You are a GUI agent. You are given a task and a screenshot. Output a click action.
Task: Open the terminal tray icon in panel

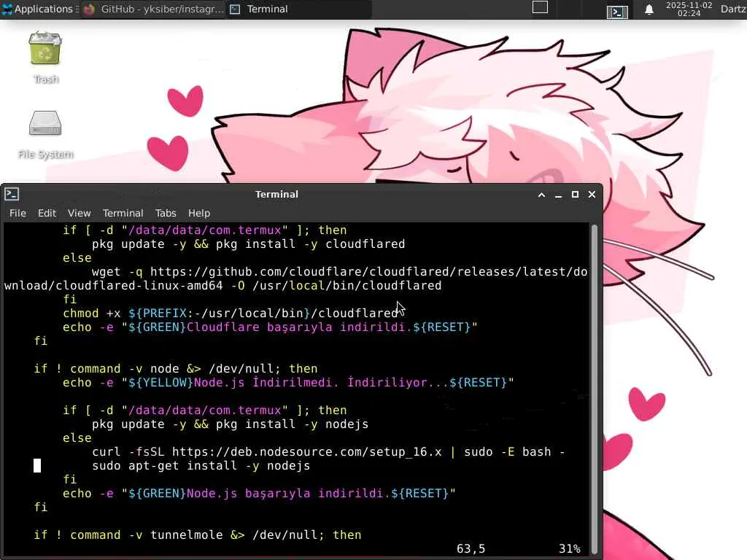point(617,12)
